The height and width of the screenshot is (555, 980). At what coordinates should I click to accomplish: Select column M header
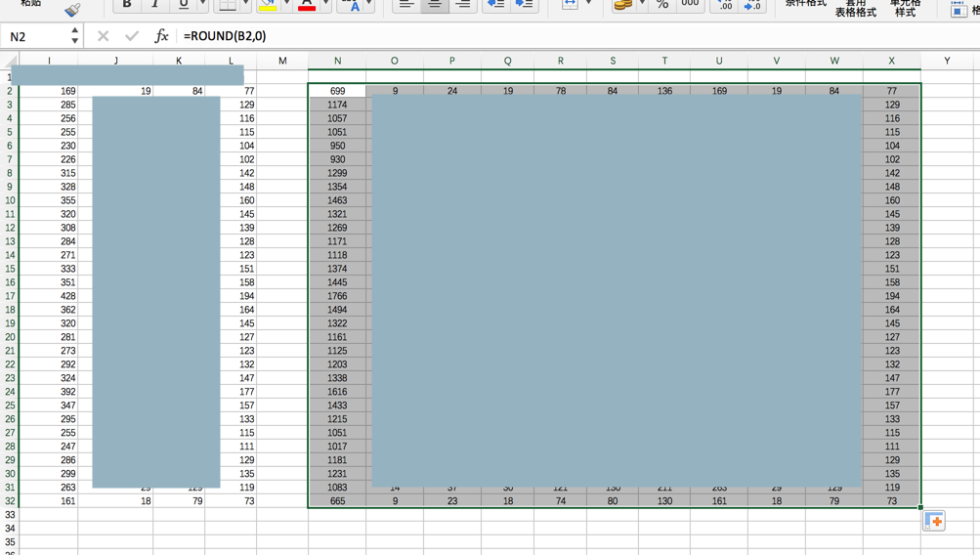tap(282, 61)
